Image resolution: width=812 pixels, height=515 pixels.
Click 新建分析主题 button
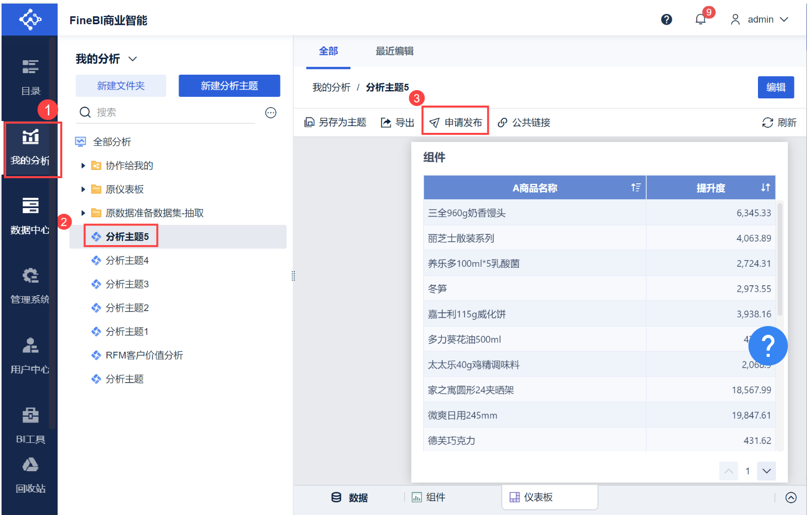click(x=230, y=86)
